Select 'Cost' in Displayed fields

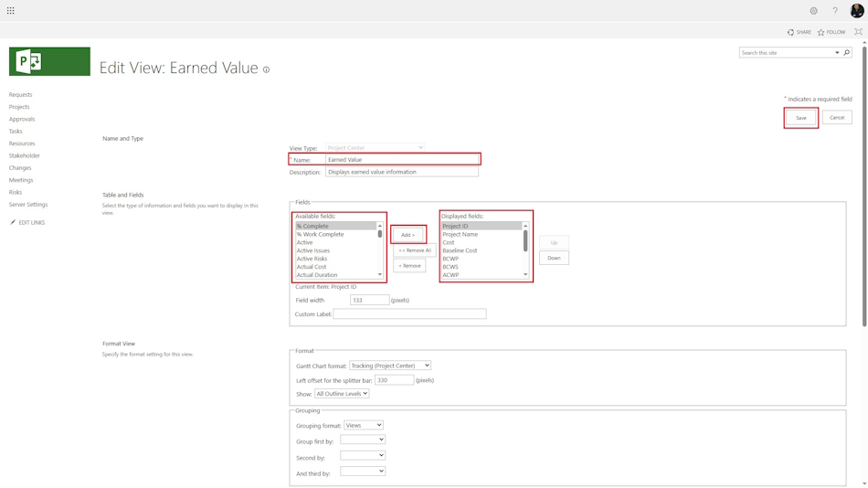coord(482,242)
